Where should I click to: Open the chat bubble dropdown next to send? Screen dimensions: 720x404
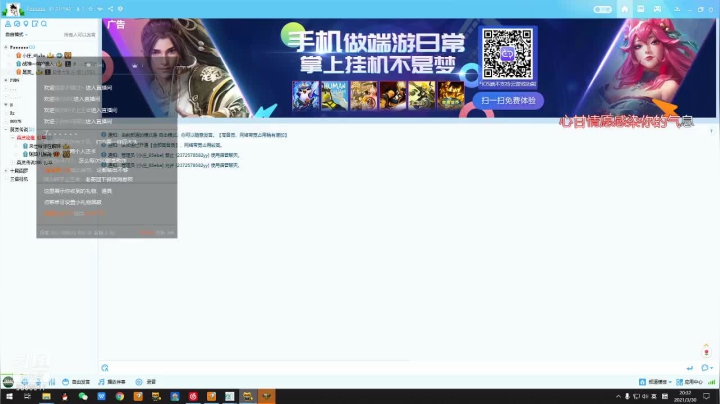pos(707,368)
